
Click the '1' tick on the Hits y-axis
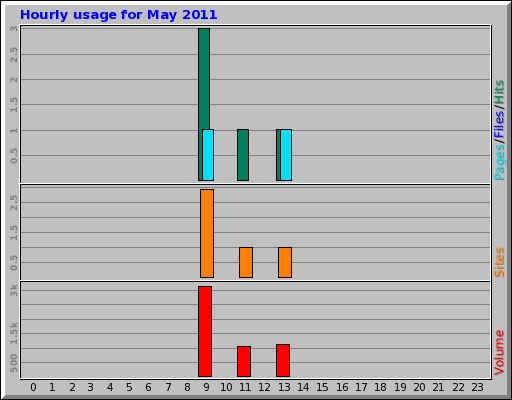(14, 130)
